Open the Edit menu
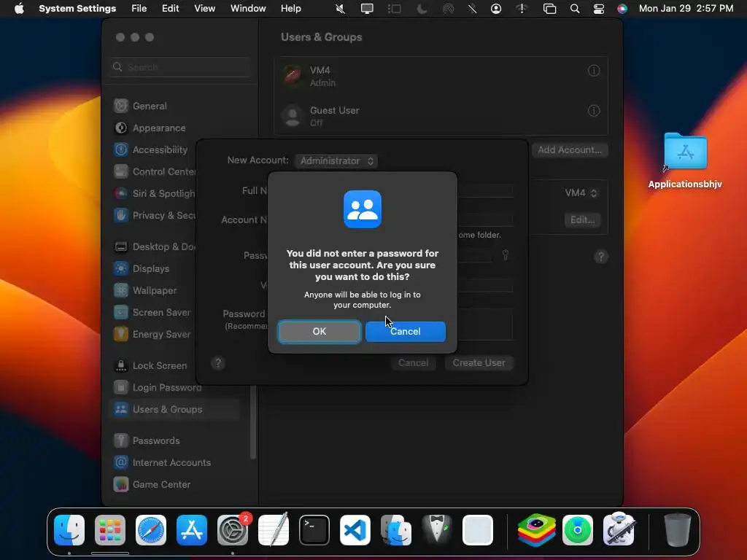 (x=170, y=9)
